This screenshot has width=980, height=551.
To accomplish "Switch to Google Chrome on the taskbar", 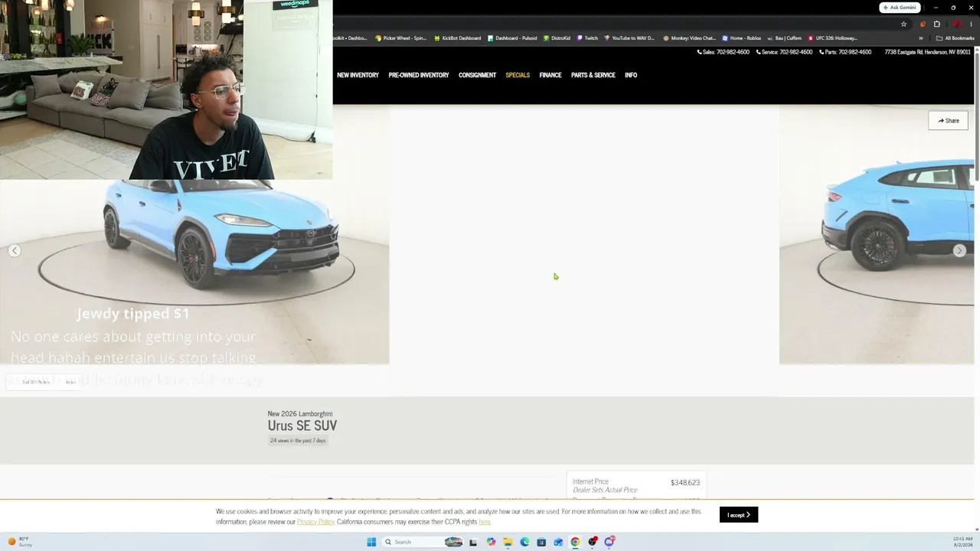I will 575,542.
